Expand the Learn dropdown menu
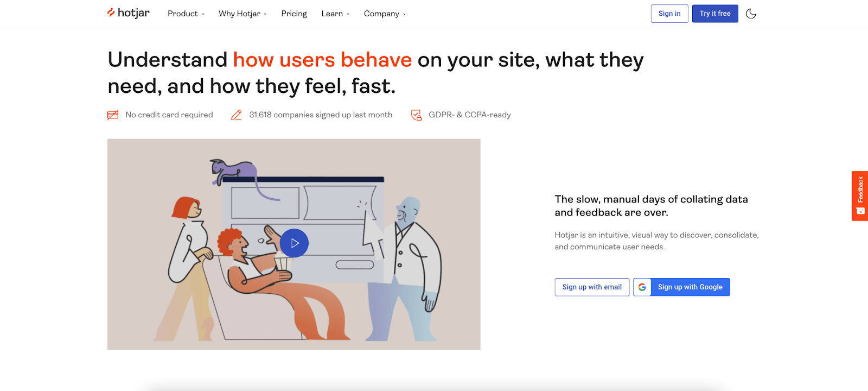 pyautogui.click(x=335, y=14)
